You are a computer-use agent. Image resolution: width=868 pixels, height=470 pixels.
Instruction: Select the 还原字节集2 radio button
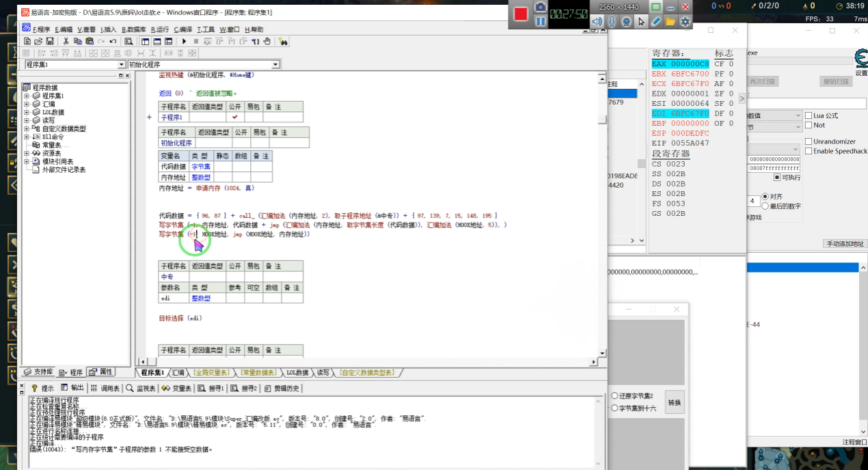(x=615, y=396)
